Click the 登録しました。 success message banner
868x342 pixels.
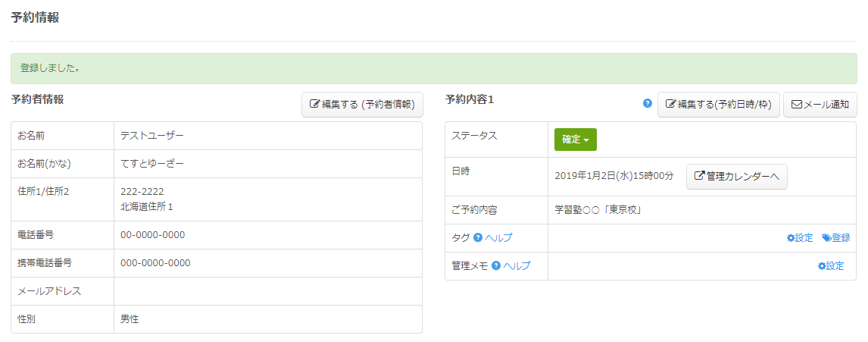(x=433, y=68)
